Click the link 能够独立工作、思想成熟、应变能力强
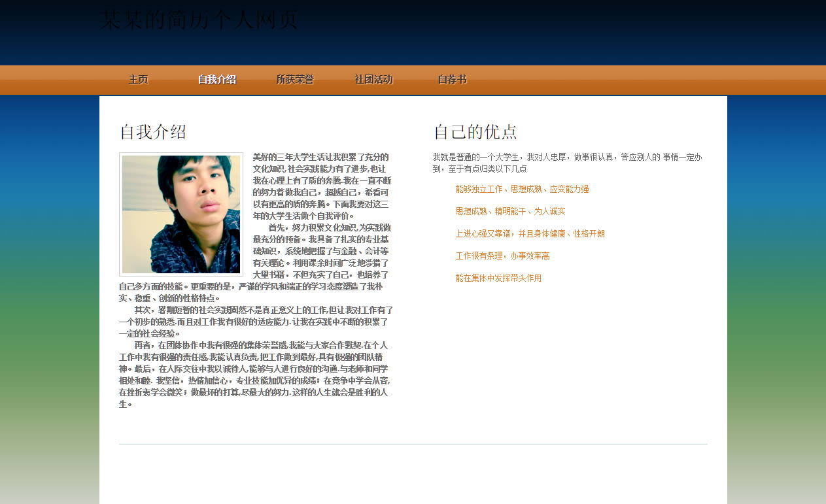826x504 pixels. (x=522, y=190)
